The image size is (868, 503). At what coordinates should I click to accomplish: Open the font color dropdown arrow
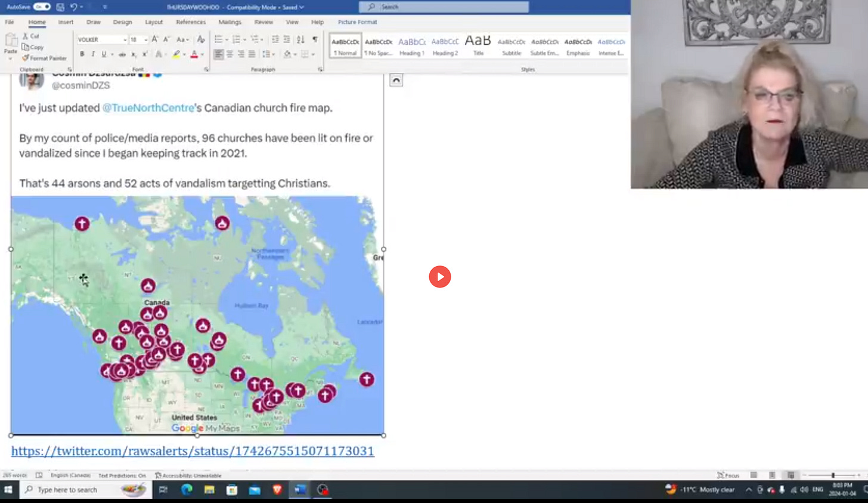tap(201, 54)
